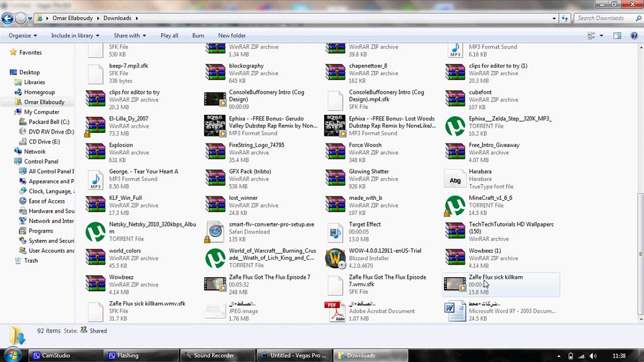644x362 pixels.
Task: Click Play all in the toolbar
Action: (169, 36)
